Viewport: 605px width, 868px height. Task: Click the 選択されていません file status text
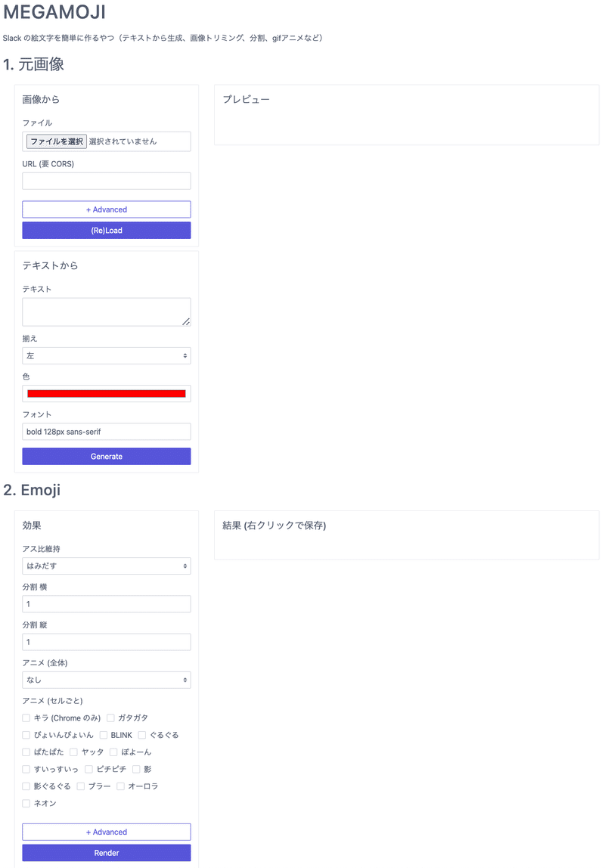pyautogui.click(x=123, y=141)
